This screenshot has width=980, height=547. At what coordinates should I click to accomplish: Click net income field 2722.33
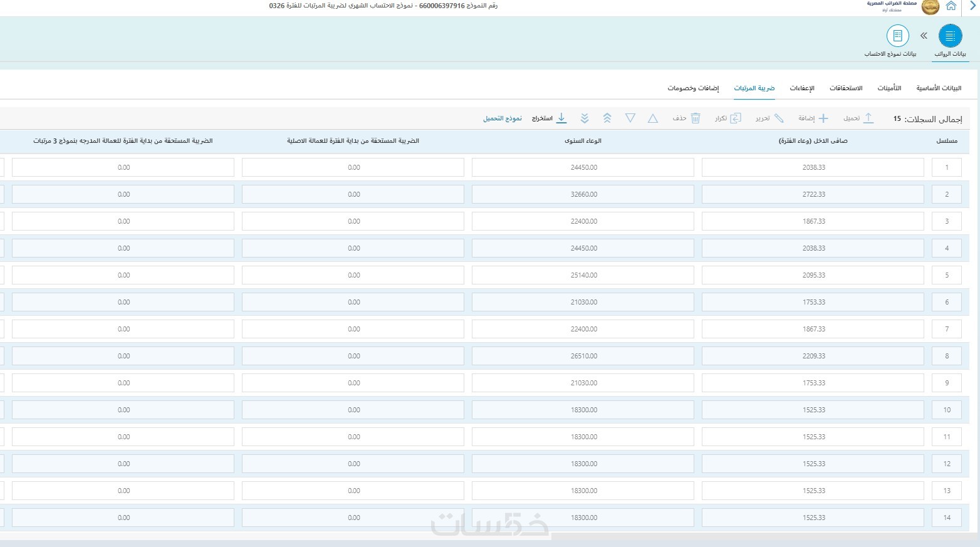pos(813,194)
